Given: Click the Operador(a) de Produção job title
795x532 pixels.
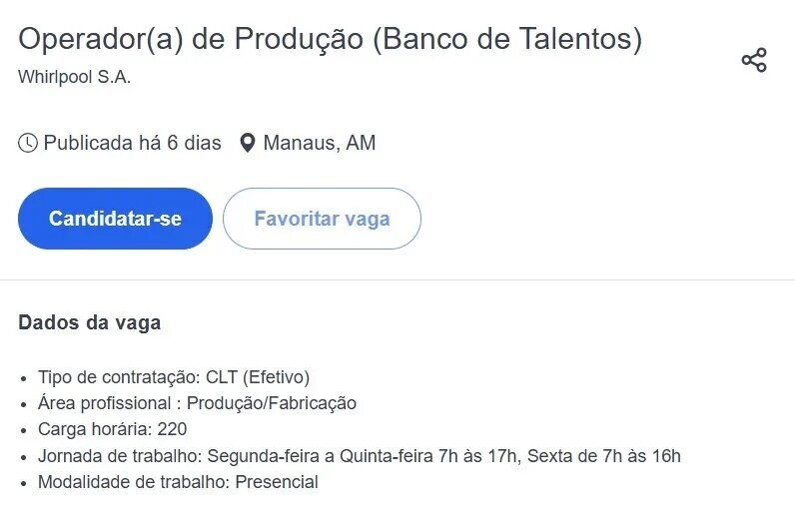Looking at the screenshot, I should coord(330,39).
